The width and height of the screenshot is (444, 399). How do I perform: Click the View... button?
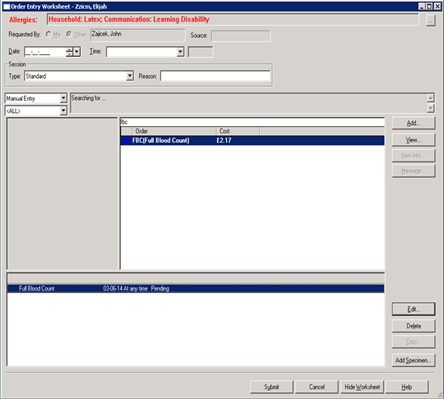click(413, 140)
